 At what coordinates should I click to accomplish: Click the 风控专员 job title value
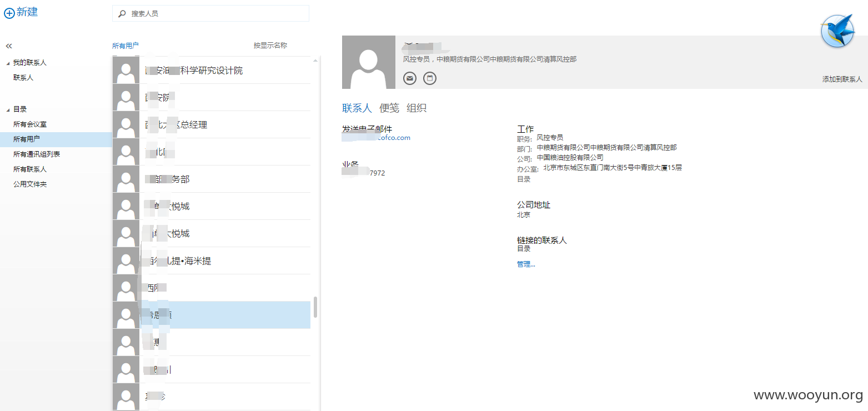(x=550, y=137)
